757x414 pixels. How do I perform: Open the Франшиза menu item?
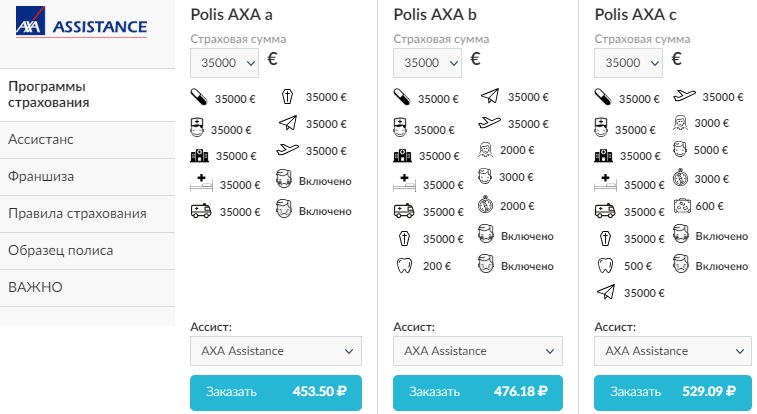41,176
